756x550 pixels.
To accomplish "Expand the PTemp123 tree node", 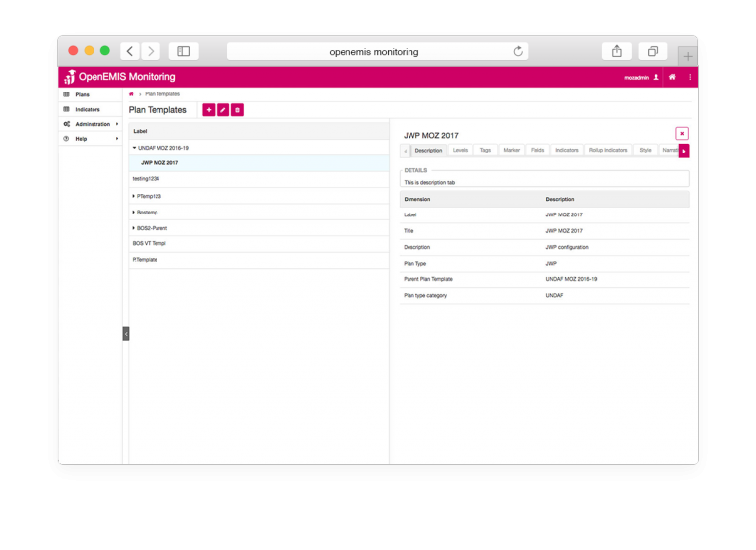I will click(135, 196).
